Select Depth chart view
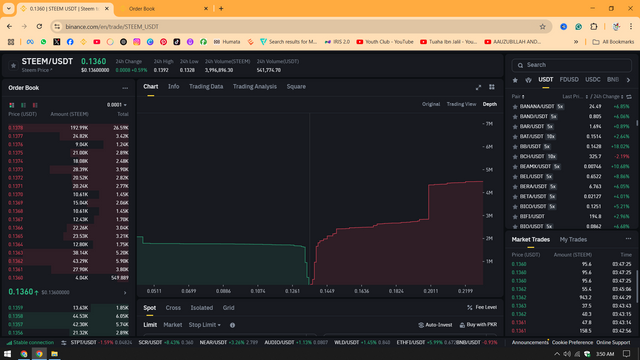The width and height of the screenshot is (640, 360). pos(490,104)
